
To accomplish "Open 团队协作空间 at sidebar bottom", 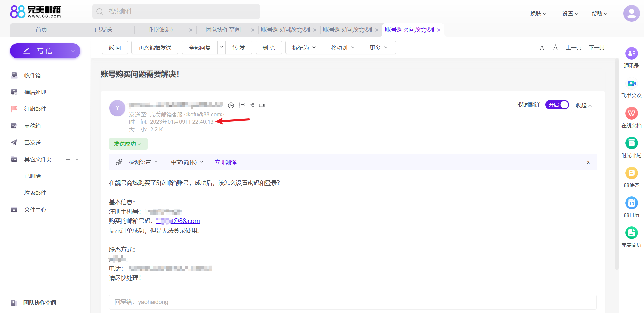I will pyautogui.click(x=40, y=303).
